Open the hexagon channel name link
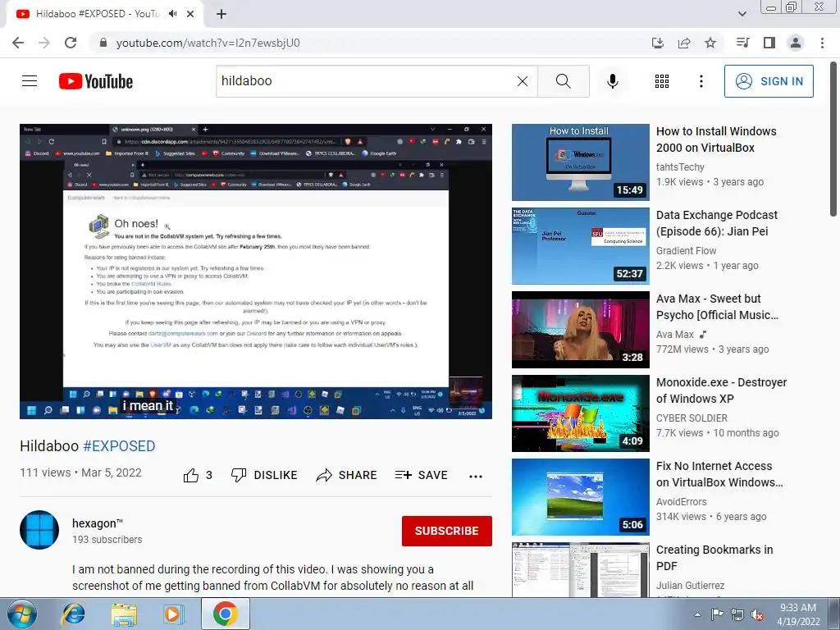The image size is (840, 630). [x=98, y=523]
